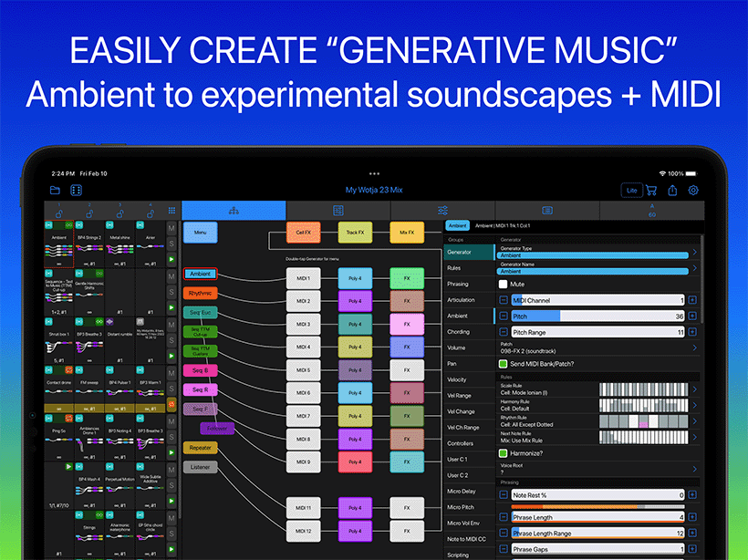Uncheck the Harmonize option
Screen dimensions: 748x560
[x=503, y=452]
